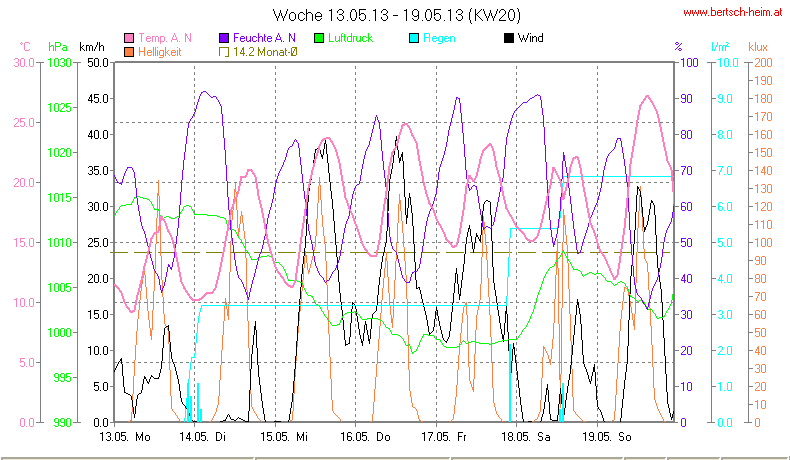Click the 13.05. Mo date label

click(x=125, y=437)
